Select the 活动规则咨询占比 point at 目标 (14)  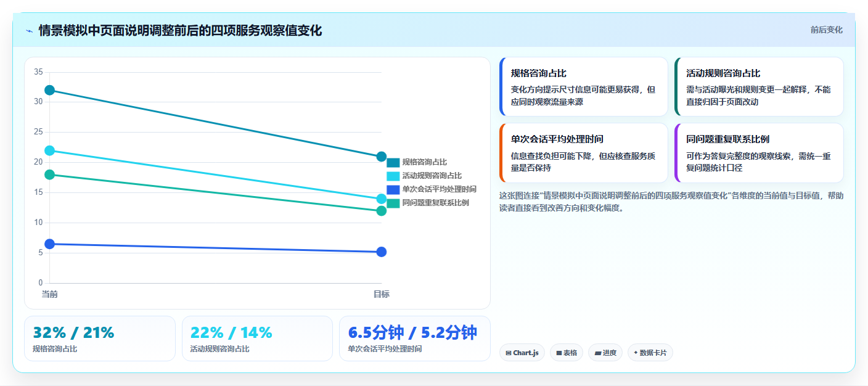pos(381,199)
